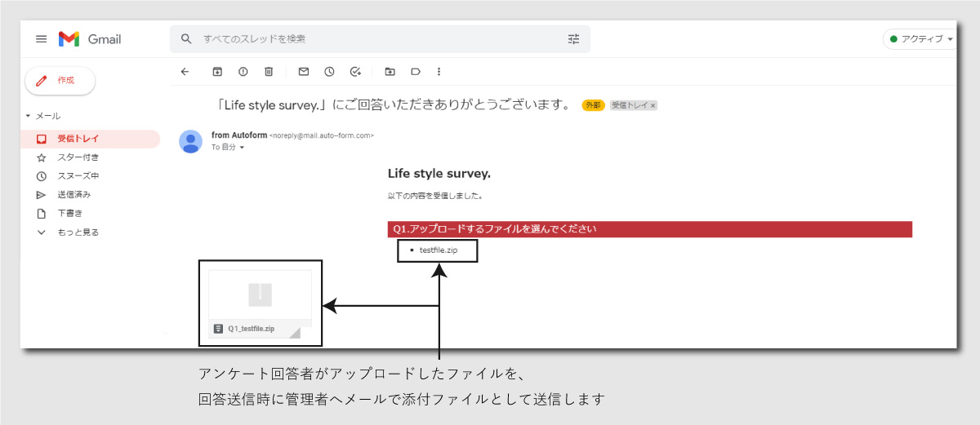Mark as unread using the envelope icon
Screen dimensions: 980x425
click(x=304, y=72)
